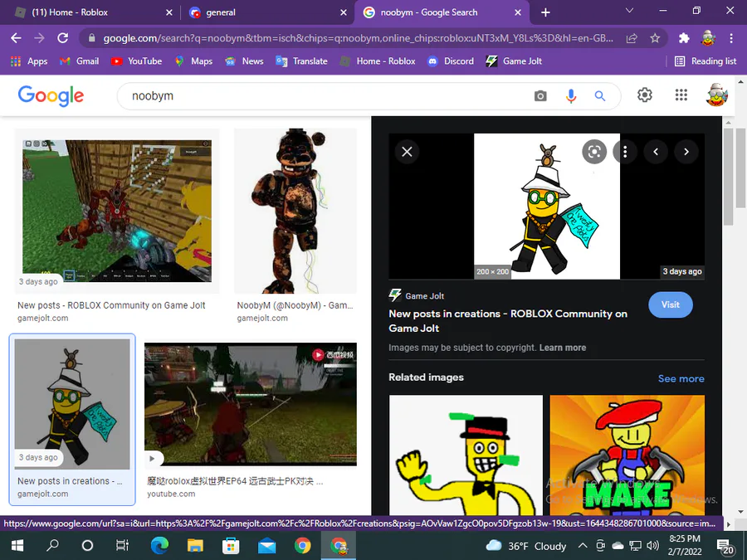The height and width of the screenshot is (560, 747).
Task: Open a new browser tab
Action: 545,12
